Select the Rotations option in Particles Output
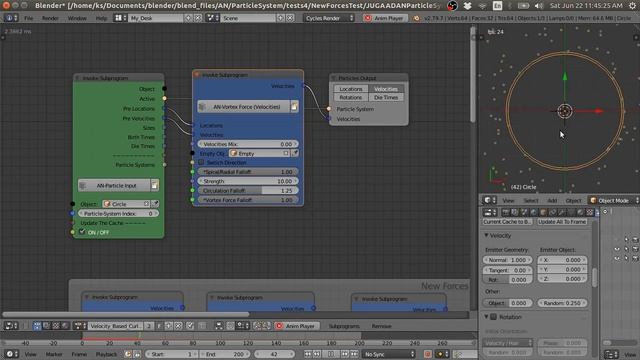This screenshot has height=360, width=640. pos(351,98)
